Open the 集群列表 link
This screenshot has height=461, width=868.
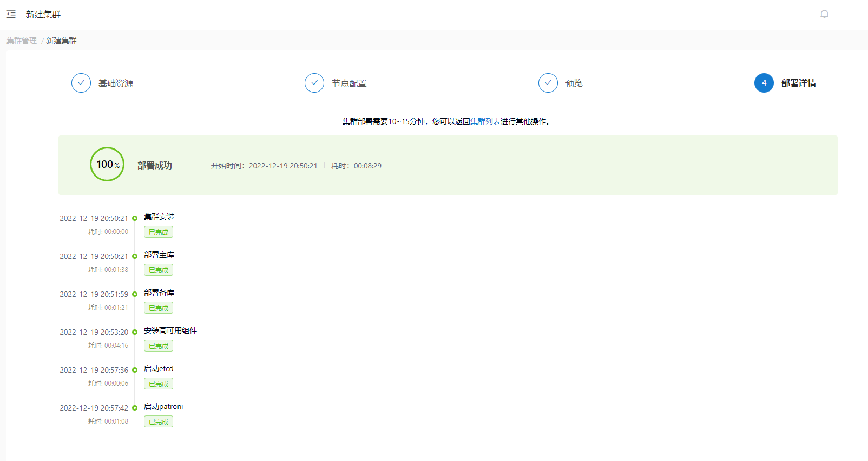[x=485, y=121]
